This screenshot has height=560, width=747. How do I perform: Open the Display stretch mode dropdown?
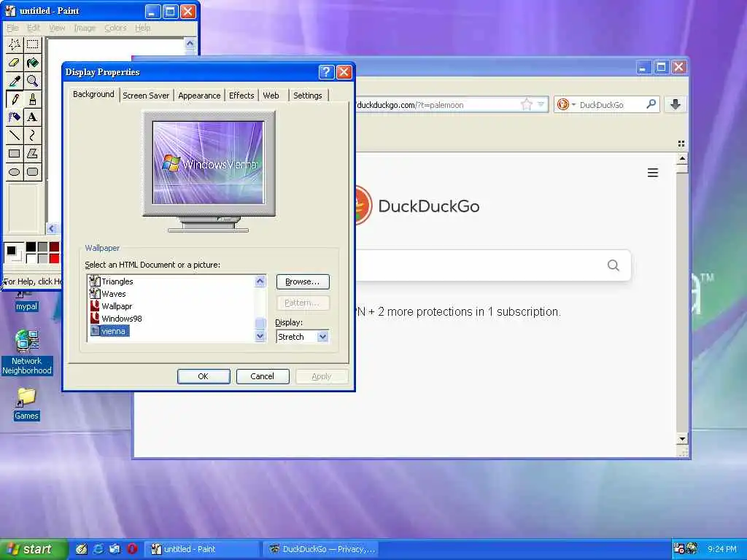(x=322, y=337)
